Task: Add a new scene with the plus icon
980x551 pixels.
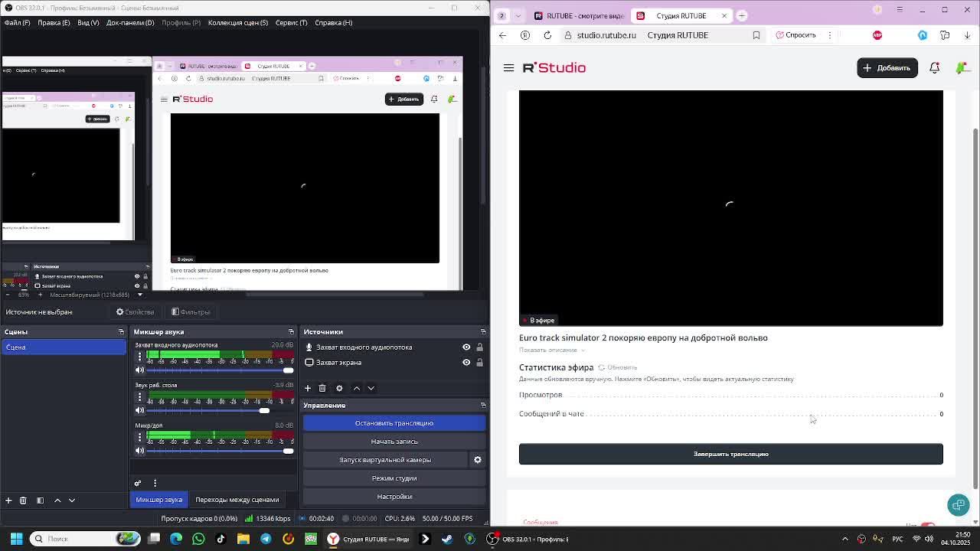Action: 8,500
